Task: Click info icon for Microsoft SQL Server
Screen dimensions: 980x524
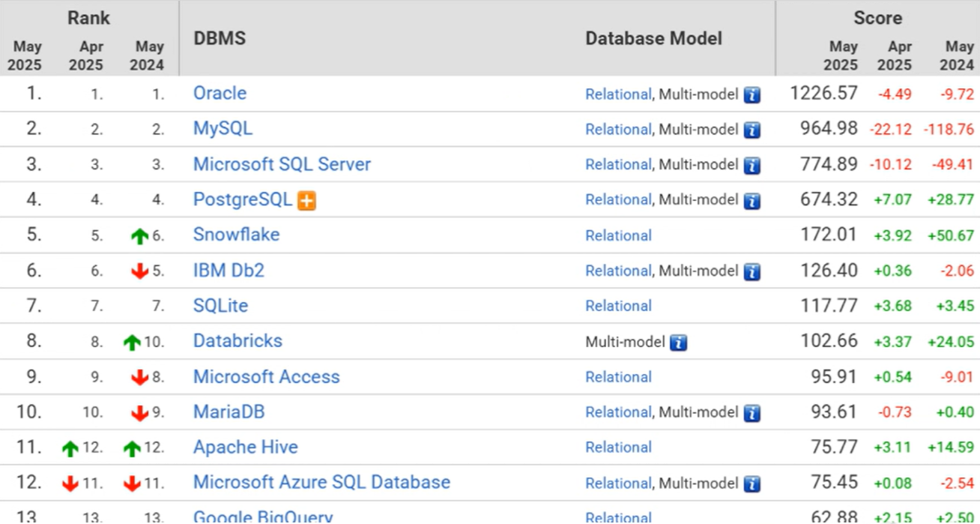Action: click(x=751, y=166)
